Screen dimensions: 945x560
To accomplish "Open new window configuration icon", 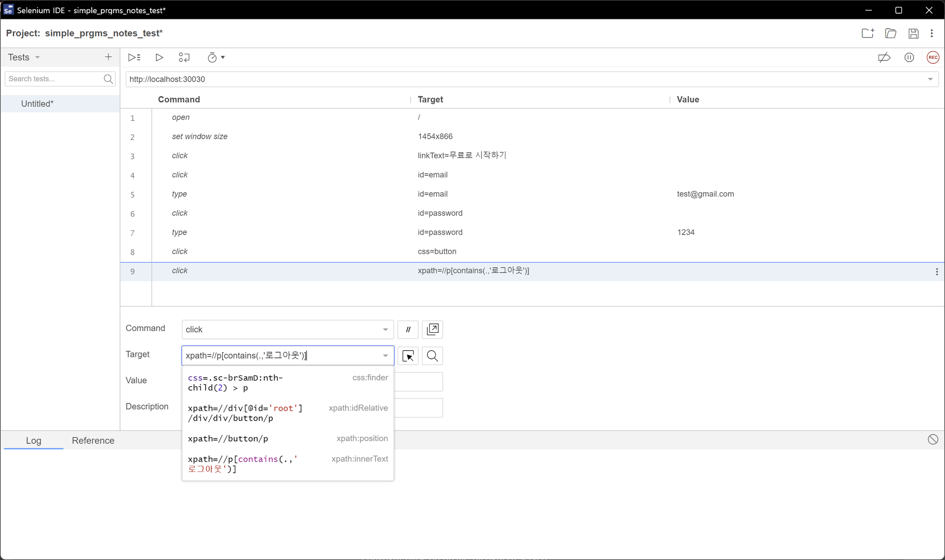I will coord(432,330).
